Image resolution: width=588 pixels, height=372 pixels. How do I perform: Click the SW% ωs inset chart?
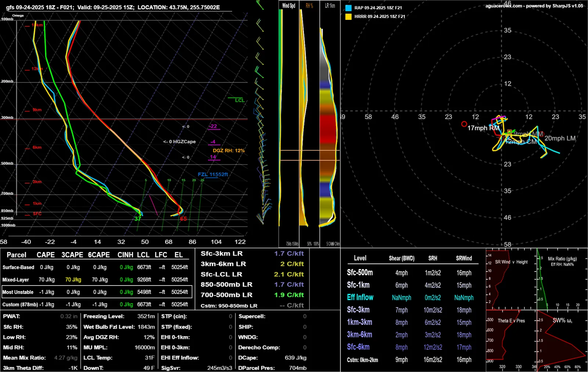point(562,341)
